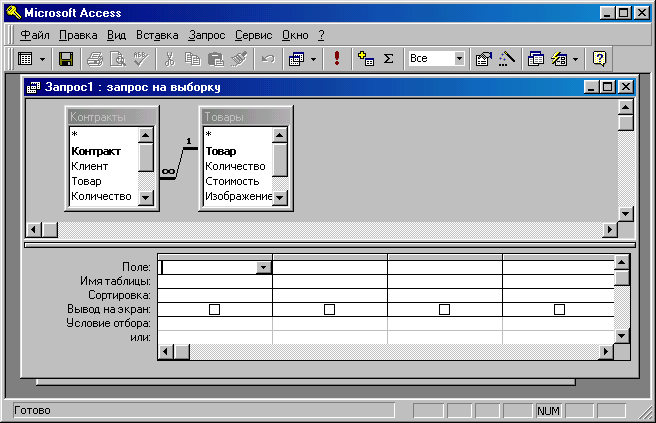Maximize the Запрос1 query window
The width and height of the screenshot is (656, 423).
pyautogui.click(x=607, y=87)
